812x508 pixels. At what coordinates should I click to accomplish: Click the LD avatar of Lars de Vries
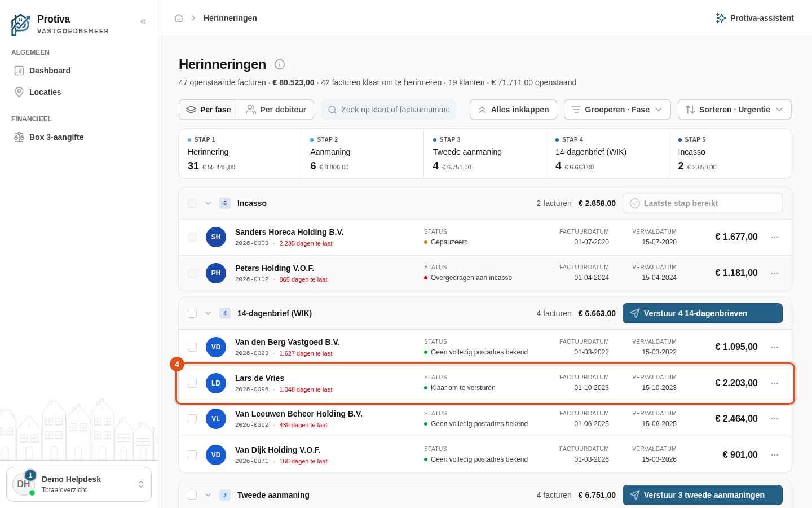216,383
